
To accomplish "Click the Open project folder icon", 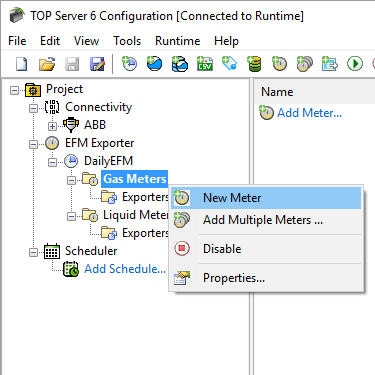I will 47,64.
